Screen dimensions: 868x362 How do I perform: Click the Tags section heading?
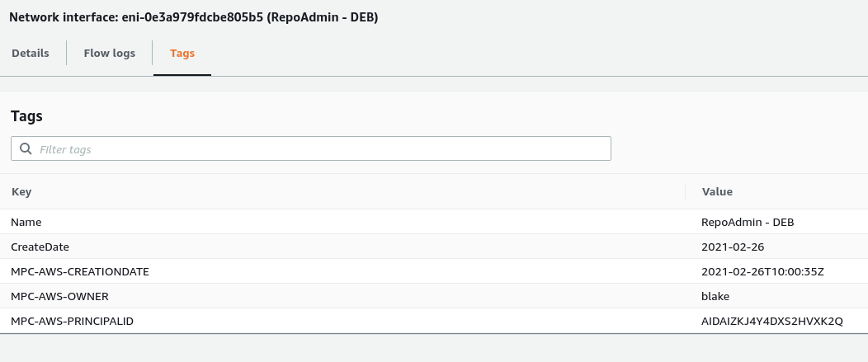tap(26, 116)
